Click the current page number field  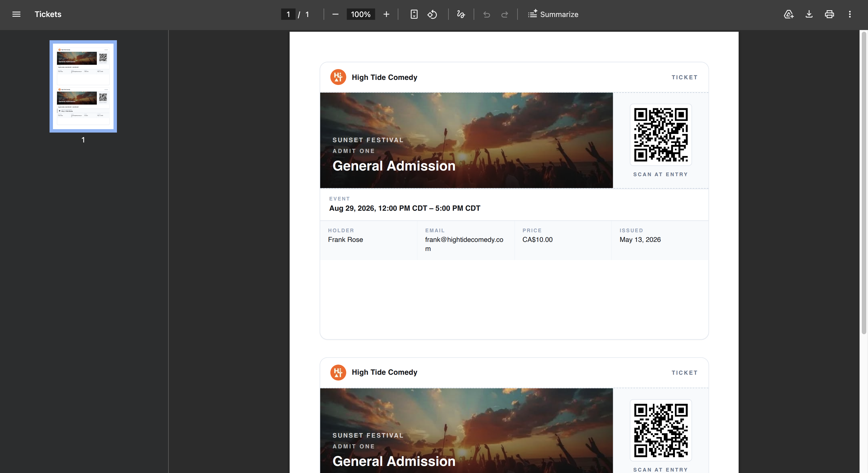(x=288, y=14)
